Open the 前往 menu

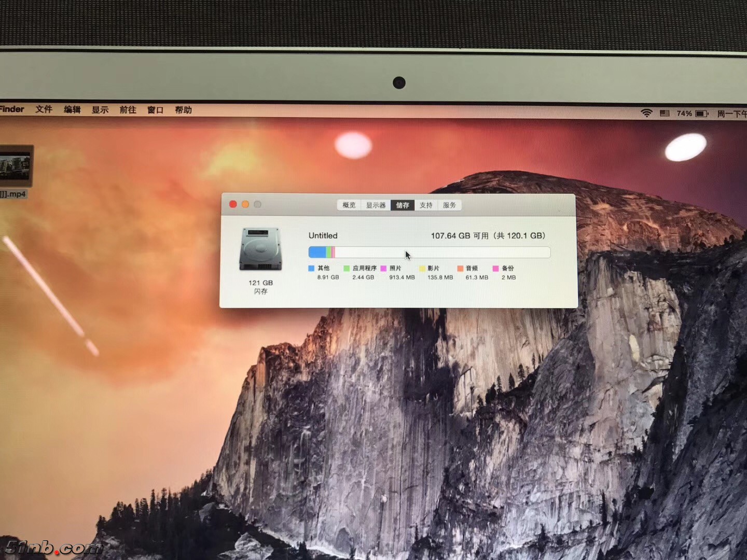tap(128, 110)
